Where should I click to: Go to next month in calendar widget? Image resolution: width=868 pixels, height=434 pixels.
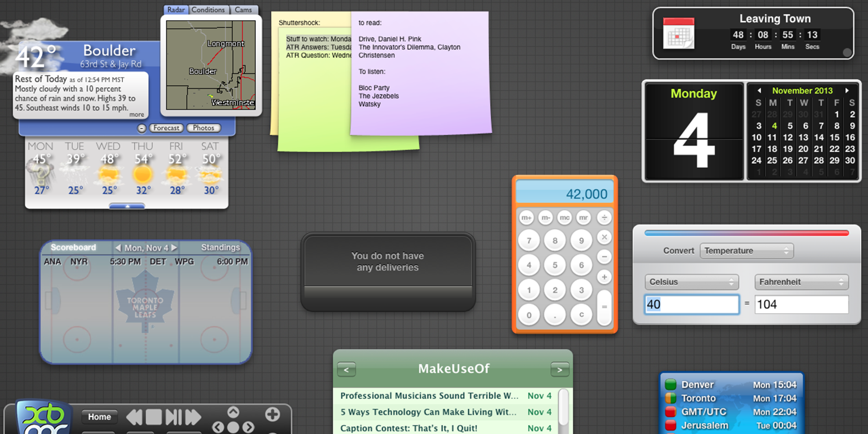coord(847,90)
